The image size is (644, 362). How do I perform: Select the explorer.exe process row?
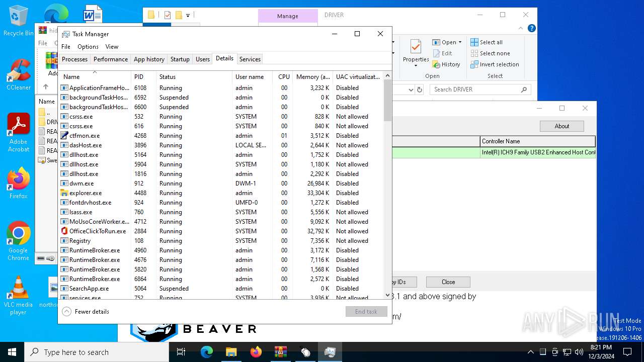(x=221, y=193)
